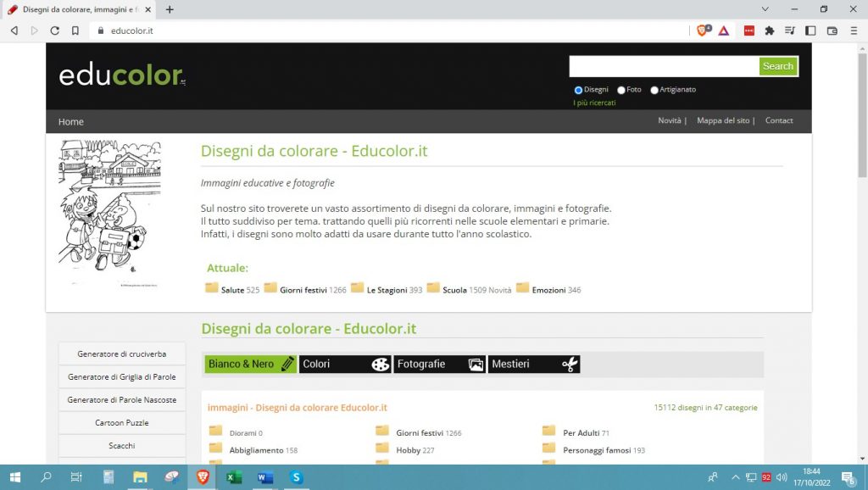The height and width of the screenshot is (490, 868).
Task: Open the browser settings hamburger menu
Action: pos(854,30)
